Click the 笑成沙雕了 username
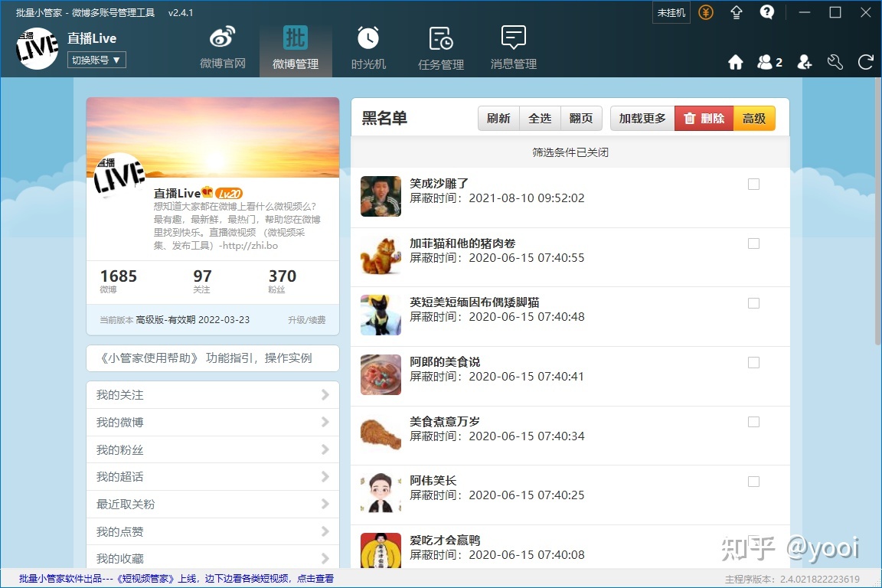This screenshot has width=882, height=588. 439,184
